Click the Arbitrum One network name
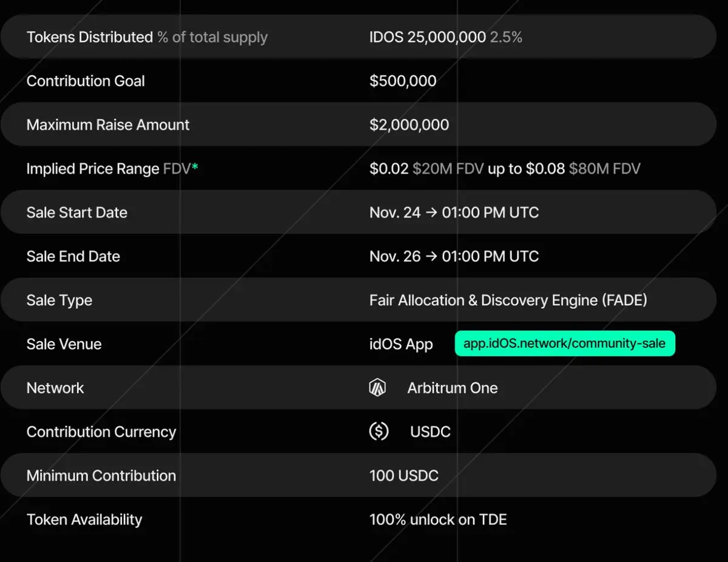Viewport: 728px width, 562px height. click(x=453, y=388)
